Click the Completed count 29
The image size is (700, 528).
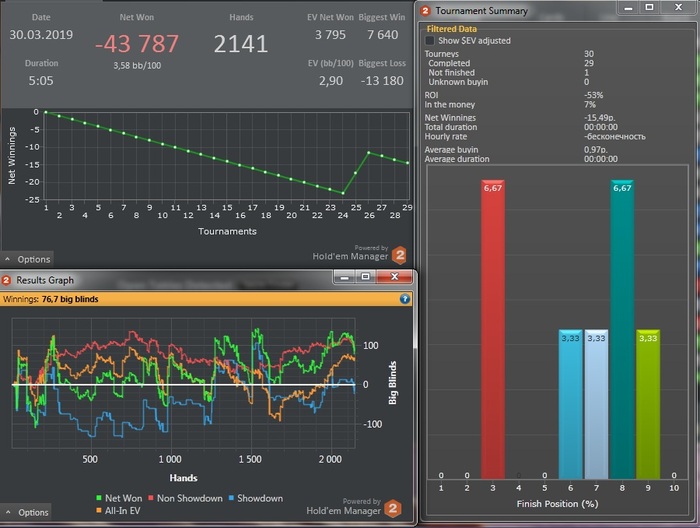click(x=589, y=63)
